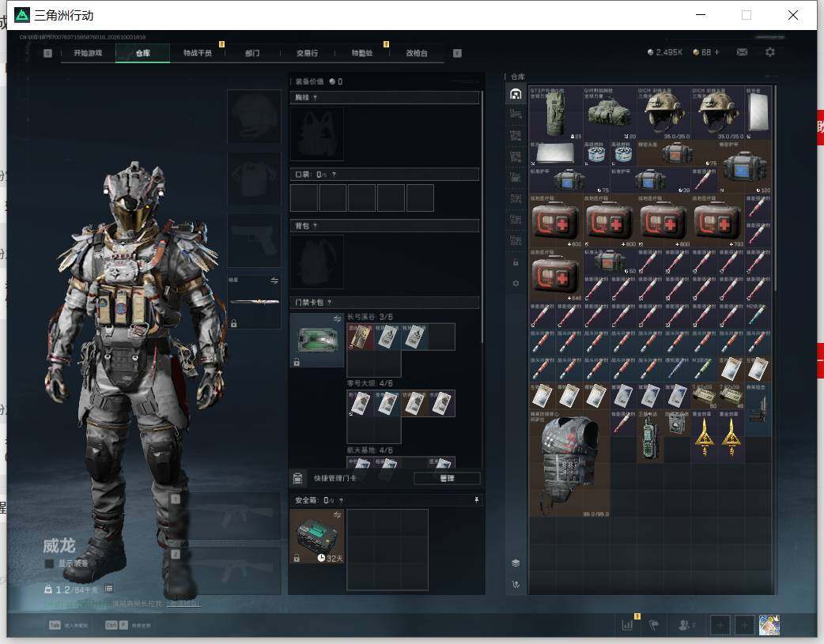The image size is (824, 644).
Task: Click the right tab navigation arrow button
Action: (457, 53)
